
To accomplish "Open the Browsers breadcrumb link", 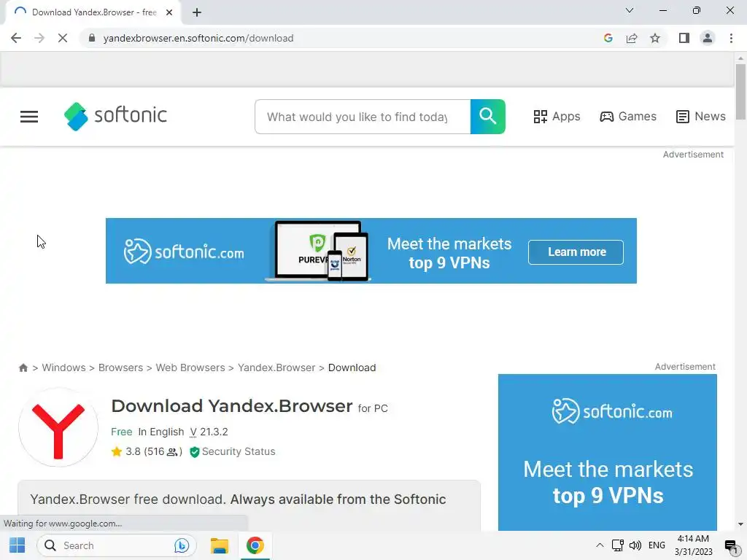I will (120, 367).
